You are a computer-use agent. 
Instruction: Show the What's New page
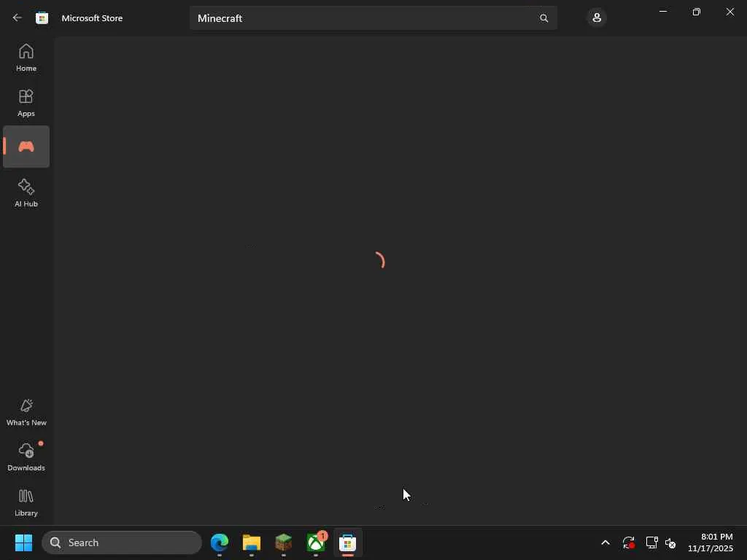26,413
